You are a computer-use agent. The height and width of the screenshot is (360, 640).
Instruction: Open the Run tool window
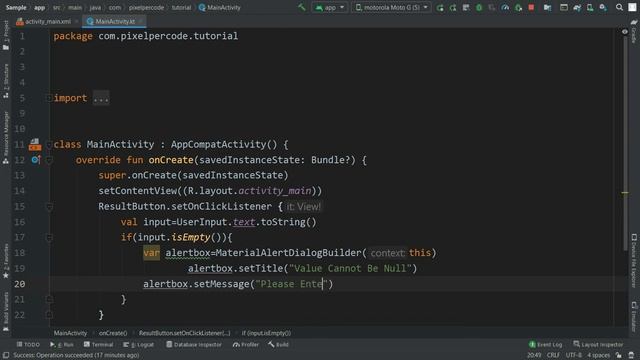tap(62, 344)
